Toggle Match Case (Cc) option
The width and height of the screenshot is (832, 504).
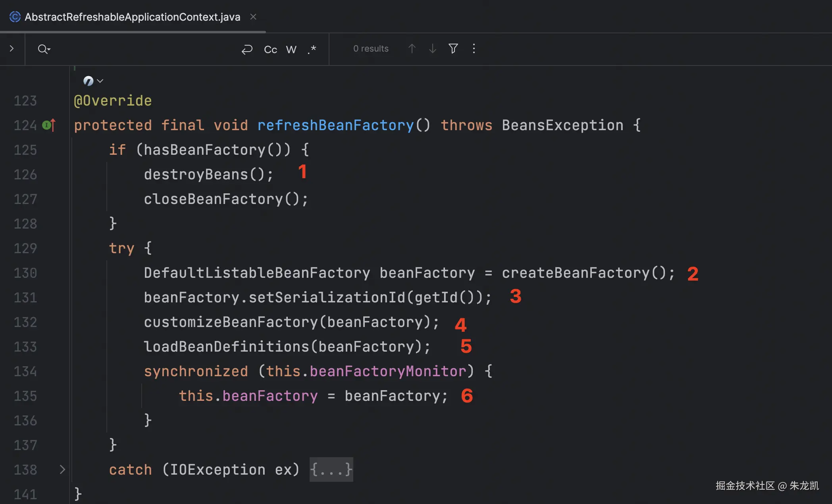[270, 49]
